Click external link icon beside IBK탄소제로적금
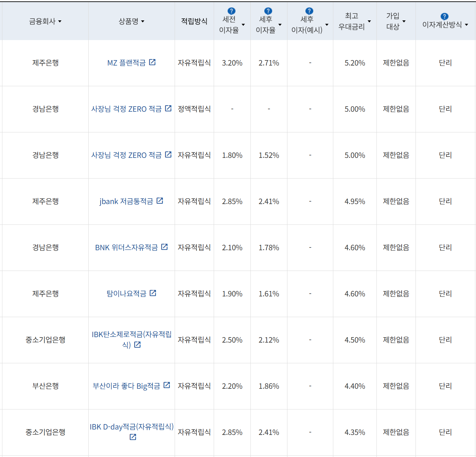476x457 pixels. point(137,345)
